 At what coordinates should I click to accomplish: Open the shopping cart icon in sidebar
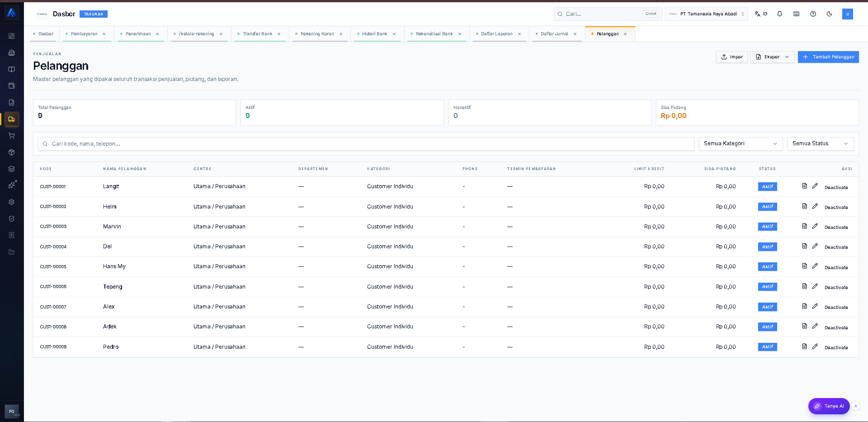click(12, 136)
